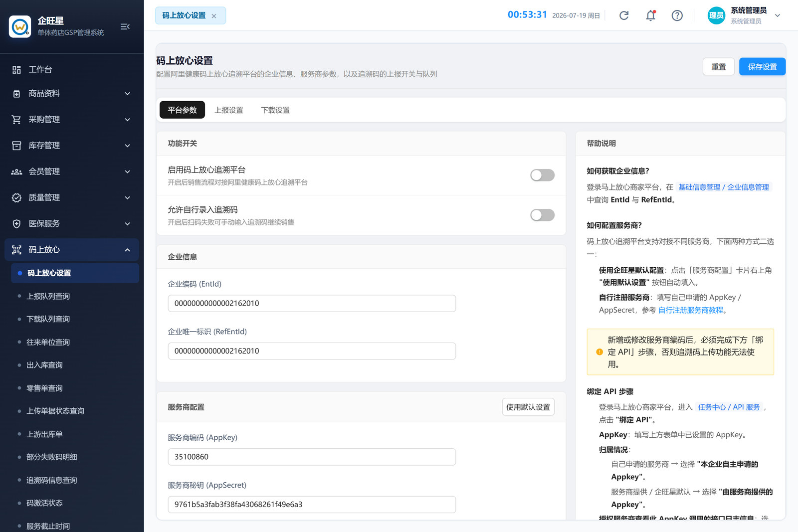Focus the 服务商编码 (AppKey) input field
This screenshot has width=798, height=532.
pos(312,457)
